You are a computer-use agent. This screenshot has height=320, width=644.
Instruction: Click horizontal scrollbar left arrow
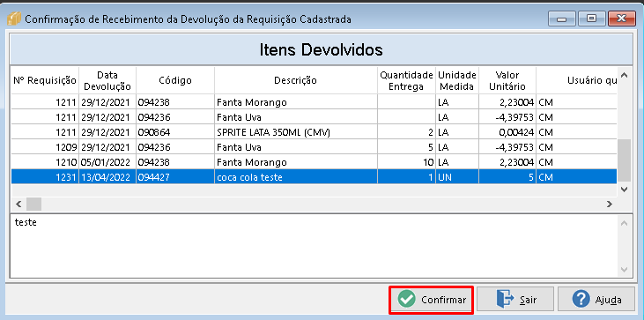[x=19, y=204]
